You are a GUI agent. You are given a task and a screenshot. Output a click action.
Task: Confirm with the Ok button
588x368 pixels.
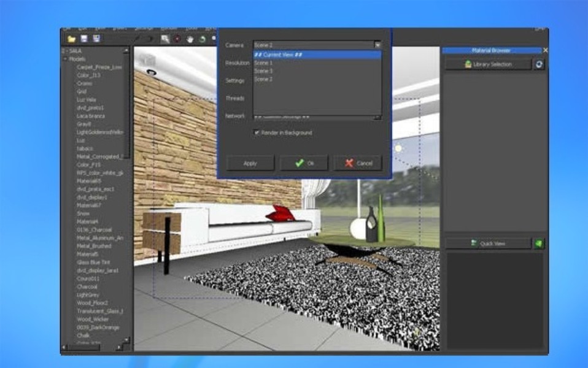tap(304, 163)
